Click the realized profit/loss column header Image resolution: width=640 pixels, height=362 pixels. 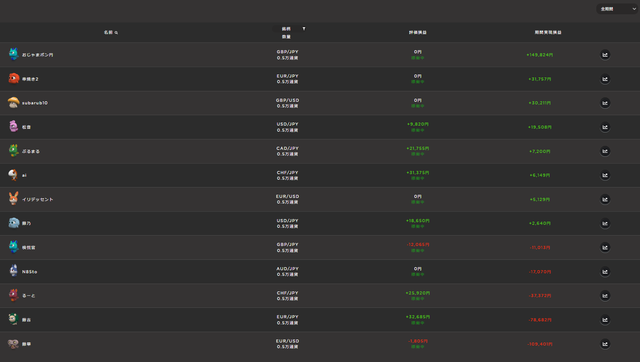point(548,32)
